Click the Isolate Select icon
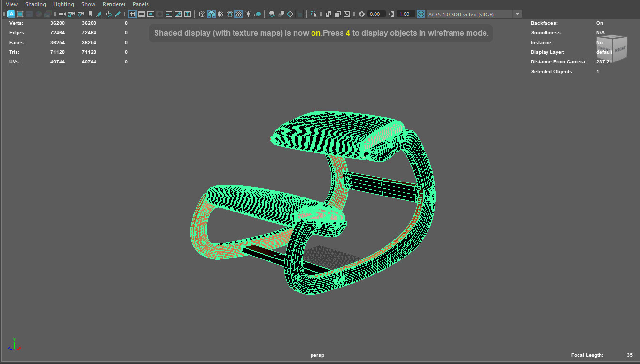Viewport: 640px width, 364px height. [x=314, y=14]
